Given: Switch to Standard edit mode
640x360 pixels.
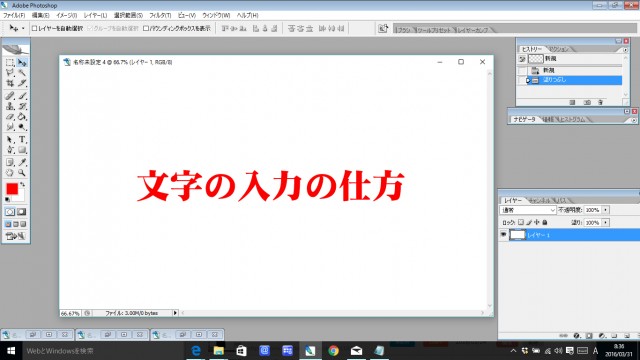Looking at the screenshot, I should coord(10,212).
